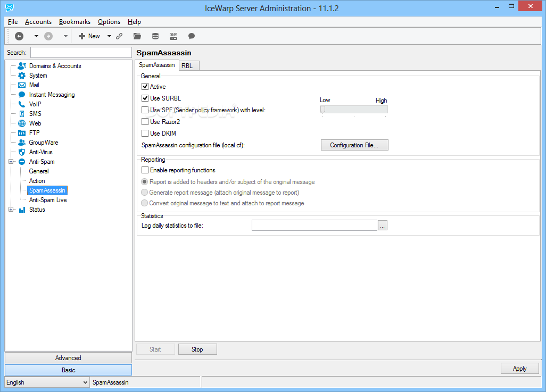The image size is (546, 392).
Task: Click the Web globe icon
Action: pyautogui.click(x=22, y=123)
